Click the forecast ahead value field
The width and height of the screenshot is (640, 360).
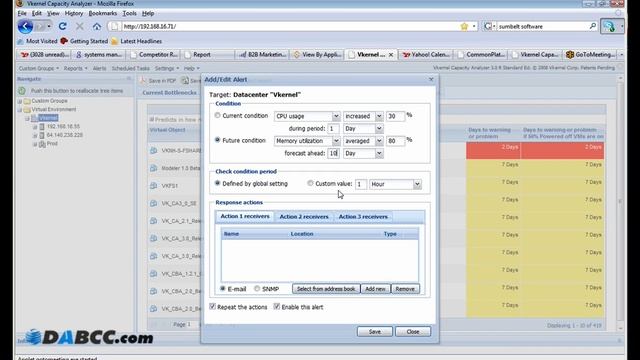[333, 153]
